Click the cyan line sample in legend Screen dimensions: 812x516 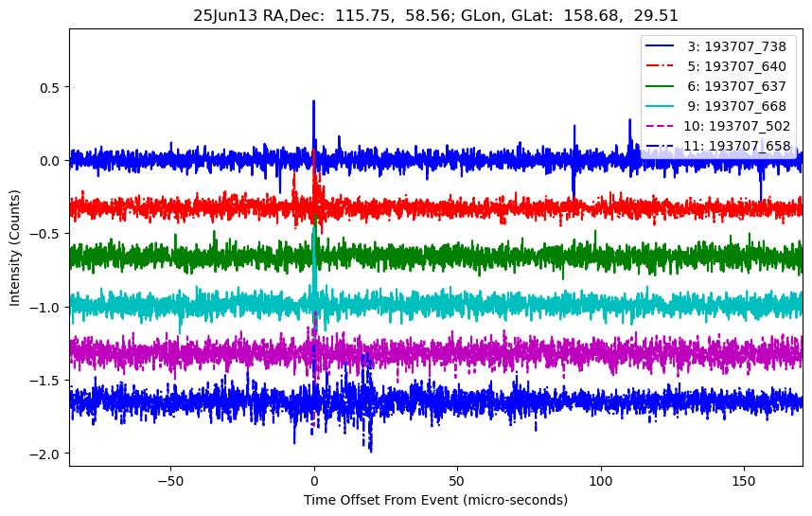point(660,106)
